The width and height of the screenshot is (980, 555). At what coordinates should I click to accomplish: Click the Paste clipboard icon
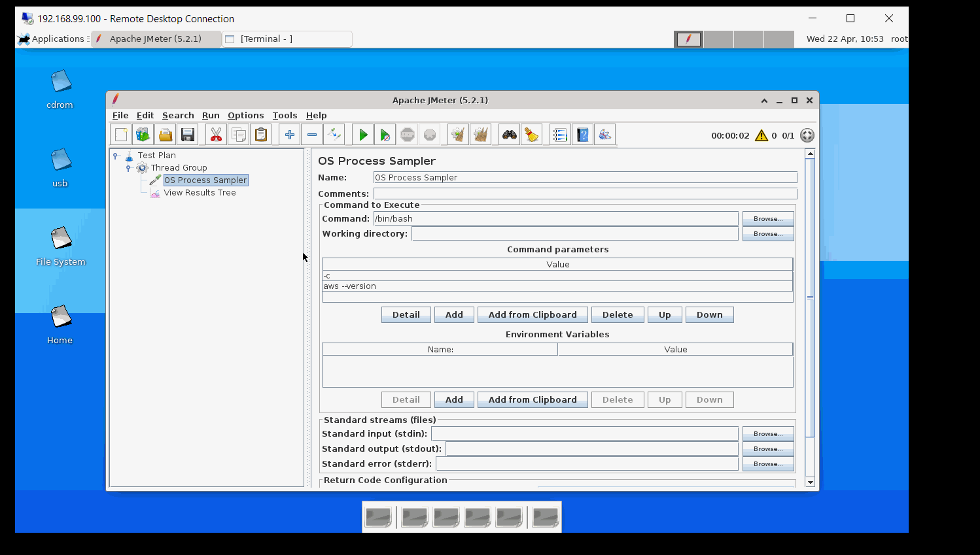(x=260, y=135)
